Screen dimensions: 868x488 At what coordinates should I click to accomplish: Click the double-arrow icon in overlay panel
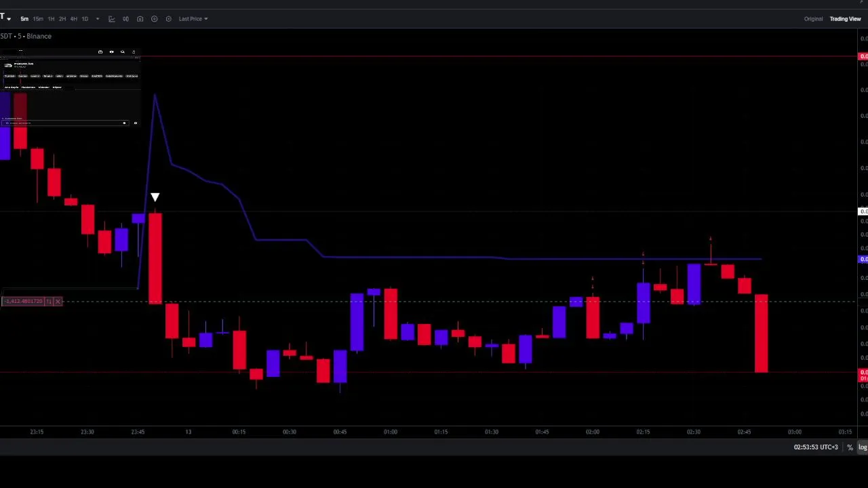coord(111,52)
